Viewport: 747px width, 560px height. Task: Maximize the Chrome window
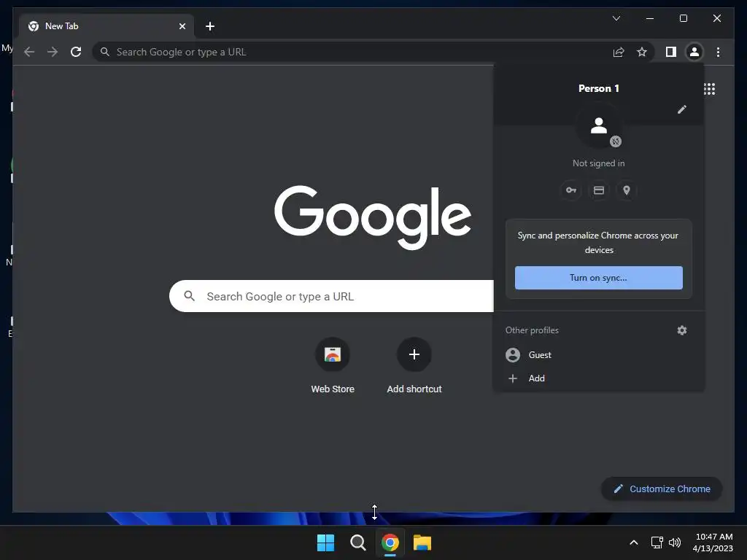click(683, 18)
